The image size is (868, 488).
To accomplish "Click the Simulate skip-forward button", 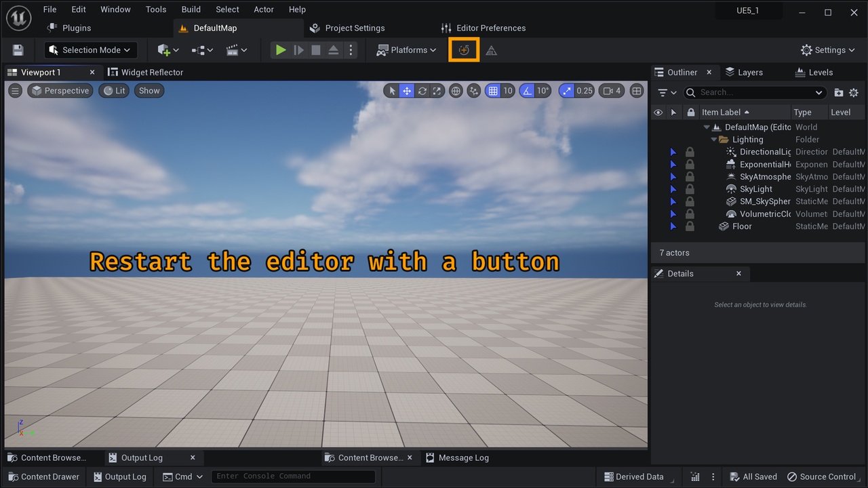I will (298, 50).
